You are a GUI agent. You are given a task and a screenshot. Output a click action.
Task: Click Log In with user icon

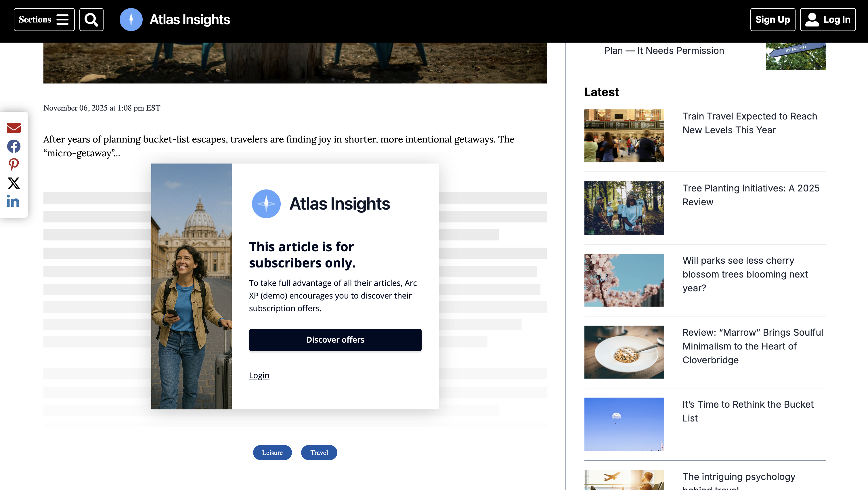[x=827, y=20]
